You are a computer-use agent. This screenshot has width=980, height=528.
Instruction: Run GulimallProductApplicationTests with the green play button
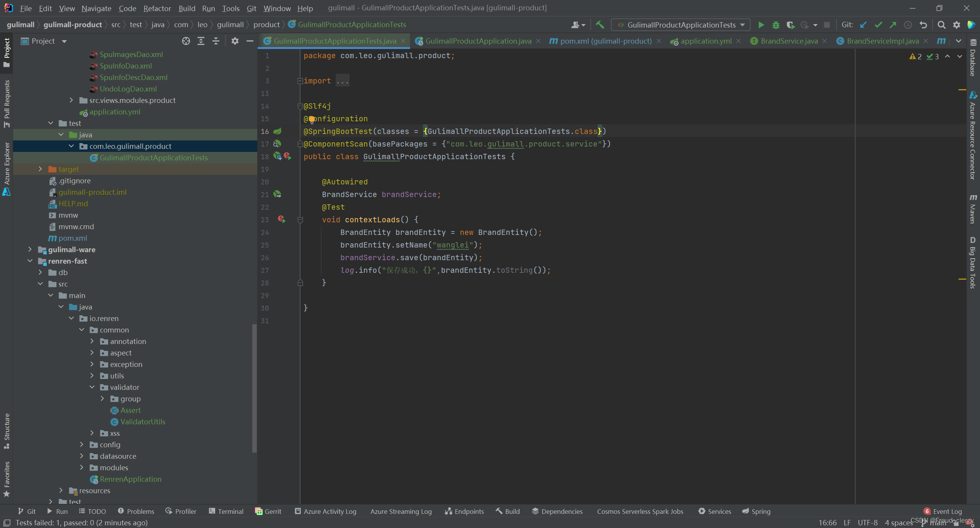[761, 25]
